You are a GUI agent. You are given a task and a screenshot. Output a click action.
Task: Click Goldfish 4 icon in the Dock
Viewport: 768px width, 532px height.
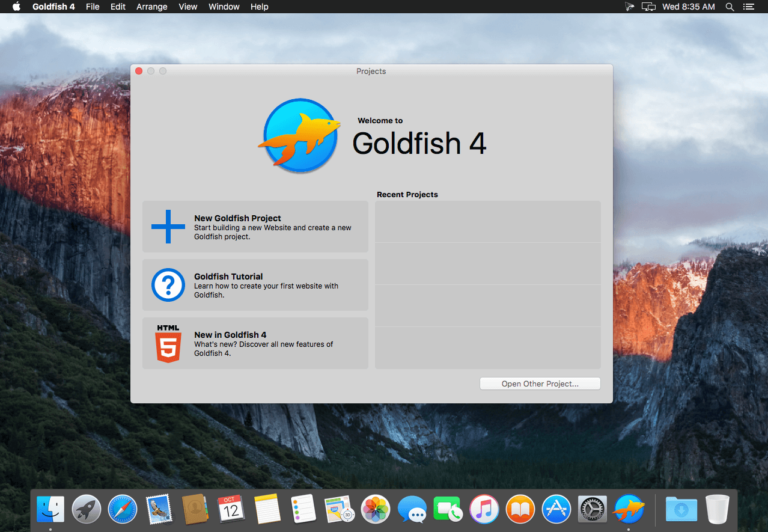point(629,510)
